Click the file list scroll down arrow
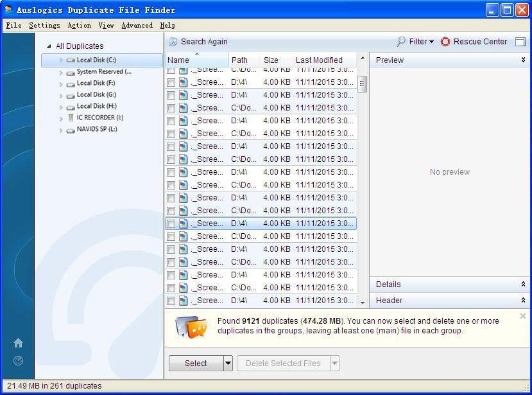Screen dimensions: 532x395 coord(363,303)
